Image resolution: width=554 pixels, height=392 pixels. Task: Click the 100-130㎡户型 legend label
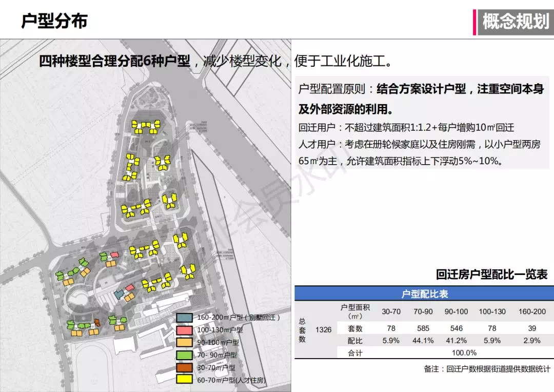point(220,330)
